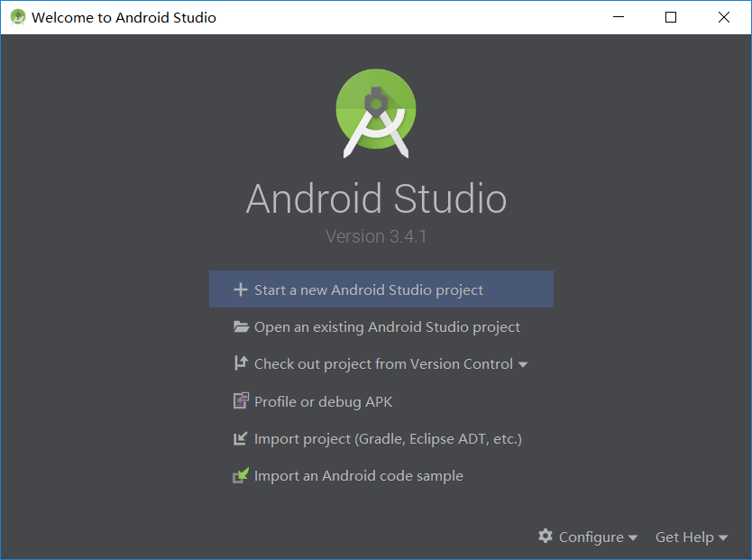Expand the Version Control dropdown arrow
752x560 pixels.
pos(523,365)
